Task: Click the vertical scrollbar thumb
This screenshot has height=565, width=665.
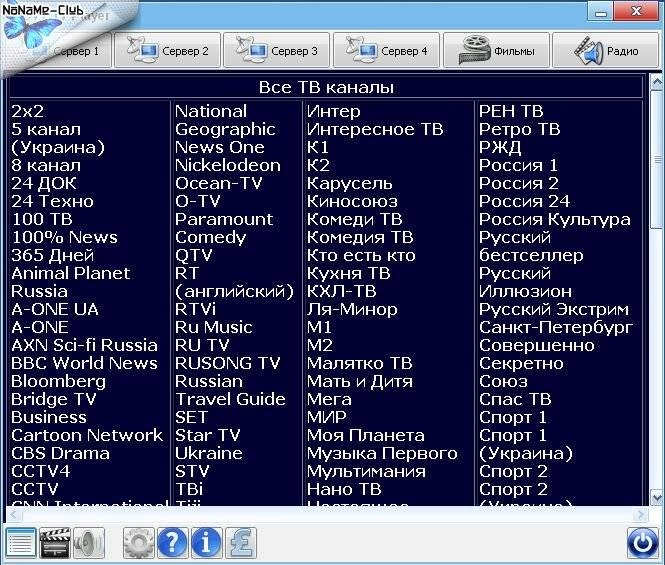Action: (657, 159)
